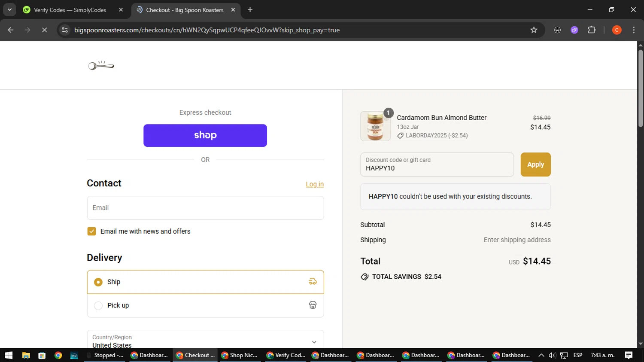Click the crossed-out $16.99 original price

[541, 118]
